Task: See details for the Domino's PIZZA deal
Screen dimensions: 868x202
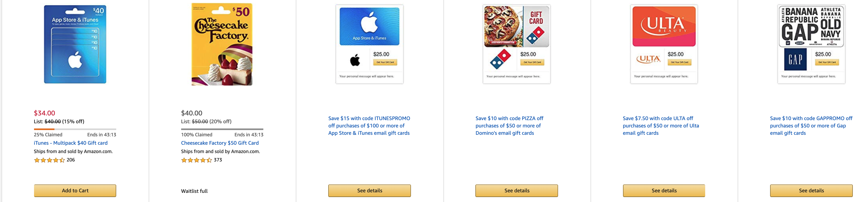Action: click(x=516, y=190)
